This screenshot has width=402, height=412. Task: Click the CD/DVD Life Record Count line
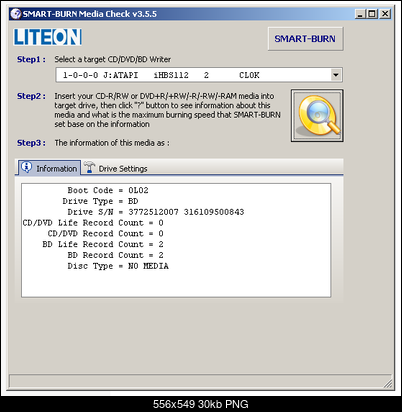click(x=93, y=223)
